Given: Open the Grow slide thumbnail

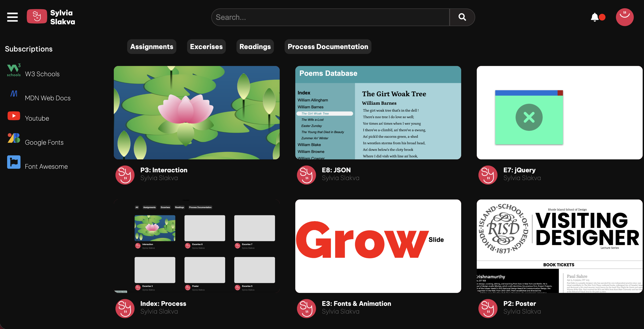Looking at the screenshot, I should (x=378, y=246).
